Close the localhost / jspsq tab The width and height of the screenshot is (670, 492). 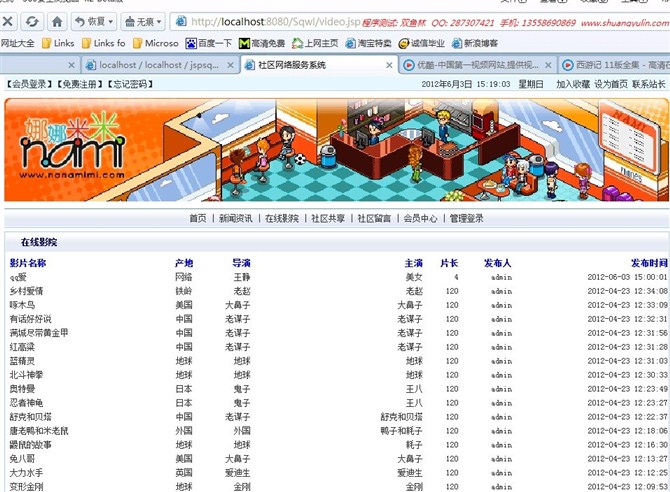coord(230,65)
